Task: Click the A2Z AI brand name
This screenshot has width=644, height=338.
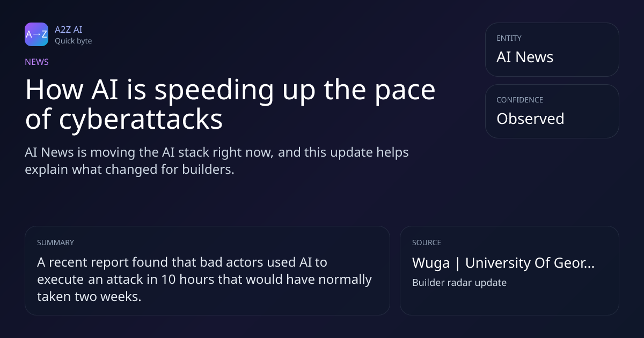Action: click(69, 30)
